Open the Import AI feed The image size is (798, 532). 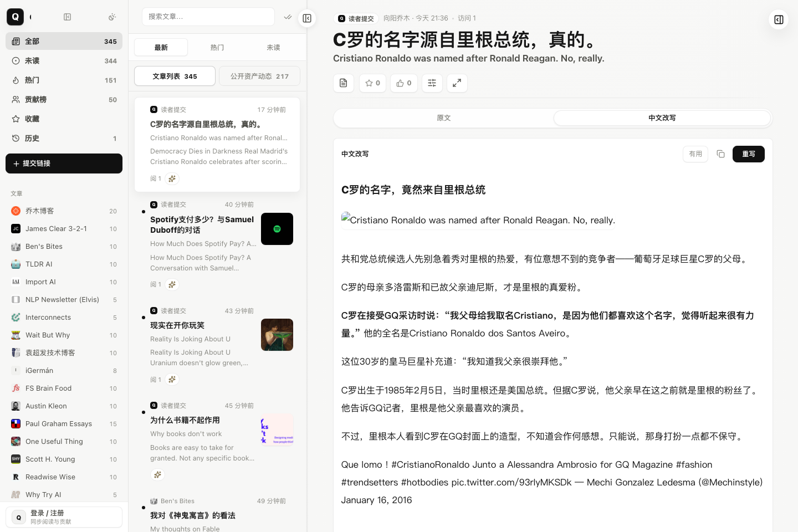tap(64, 282)
